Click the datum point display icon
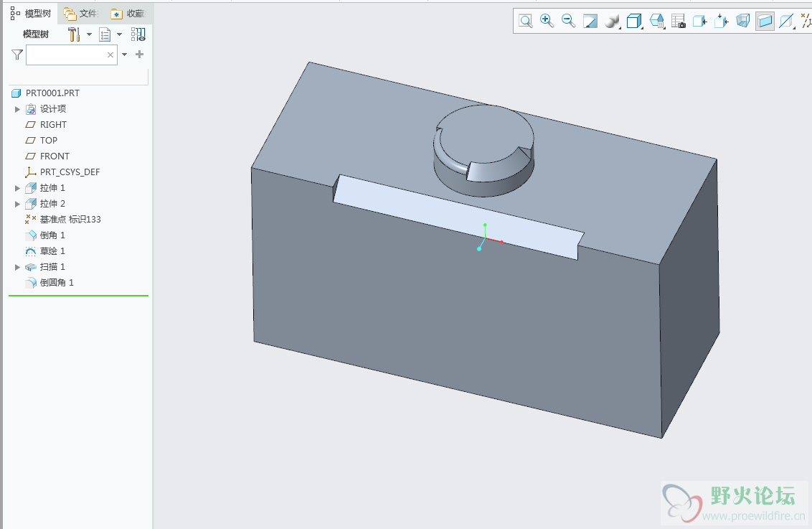This screenshot has height=529, width=812. click(x=806, y=22)
